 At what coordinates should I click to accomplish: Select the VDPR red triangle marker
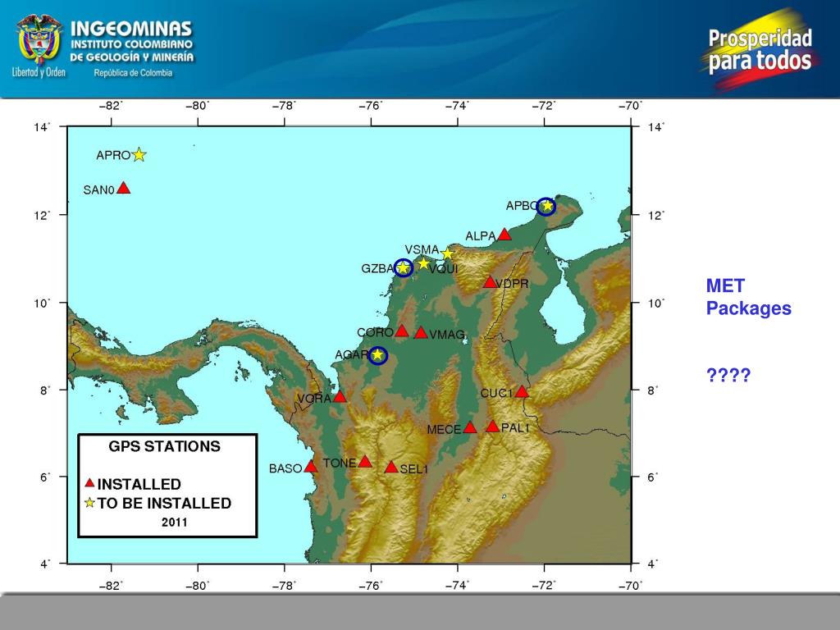490,282
